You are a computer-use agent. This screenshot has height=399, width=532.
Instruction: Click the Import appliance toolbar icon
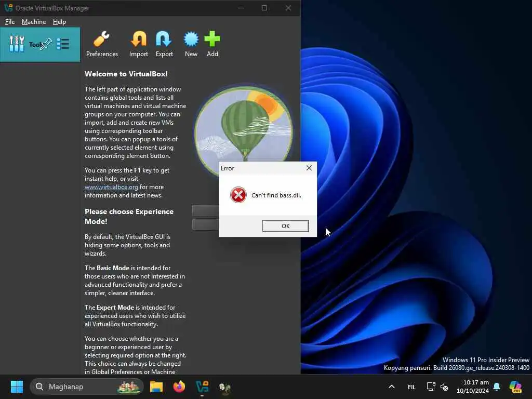[x=138, y=44]
